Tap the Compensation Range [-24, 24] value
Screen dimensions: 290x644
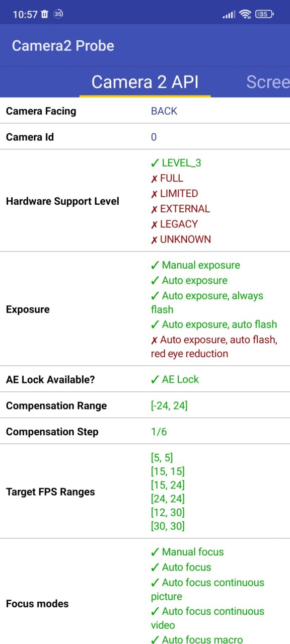click(169, 406)
